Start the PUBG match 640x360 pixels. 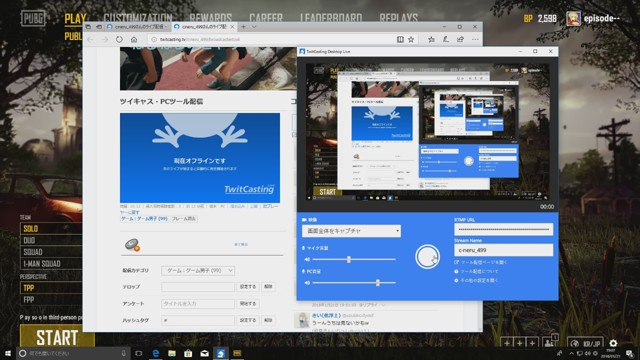(57, 338)
